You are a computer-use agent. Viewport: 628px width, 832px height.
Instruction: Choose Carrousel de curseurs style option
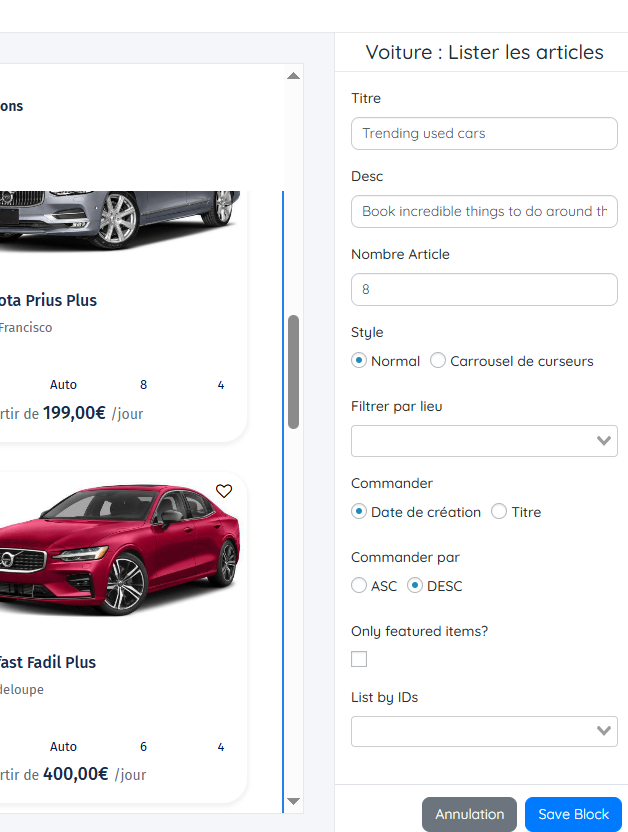438,361
